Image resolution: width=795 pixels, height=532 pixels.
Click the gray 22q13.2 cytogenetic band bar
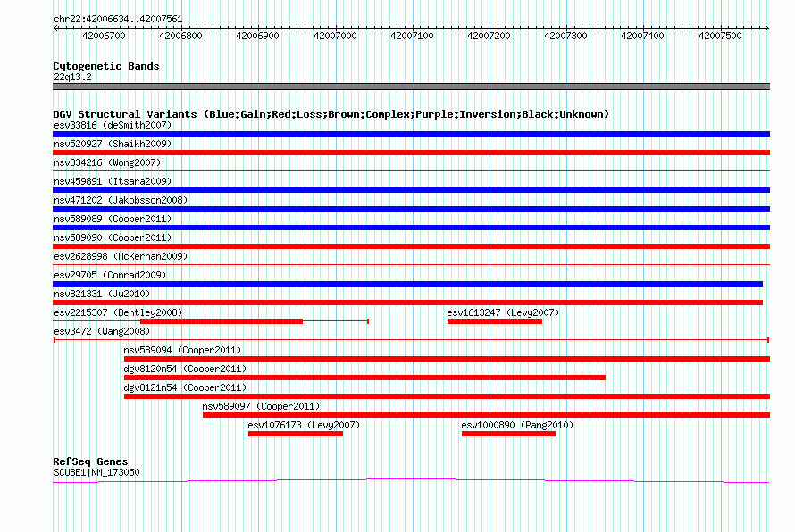click(411, 87)
